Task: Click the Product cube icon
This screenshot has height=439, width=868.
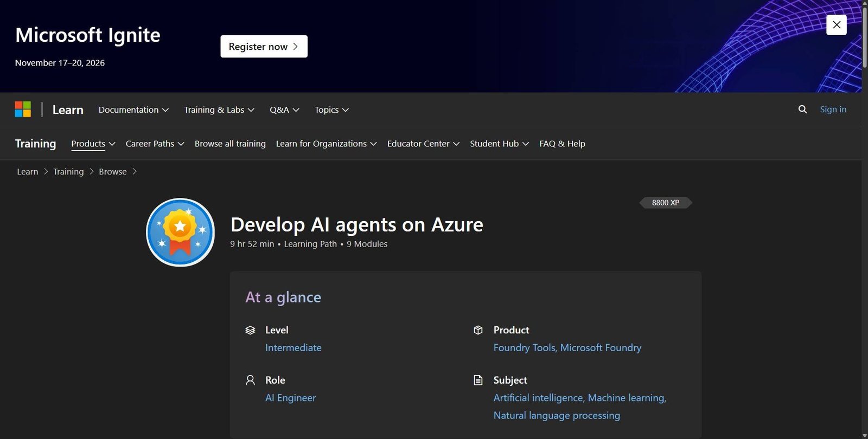Action: 478,330
